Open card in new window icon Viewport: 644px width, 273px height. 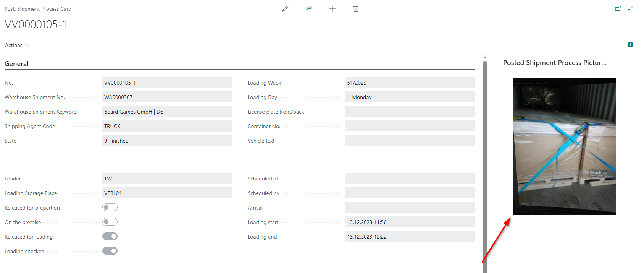[618, 9]
